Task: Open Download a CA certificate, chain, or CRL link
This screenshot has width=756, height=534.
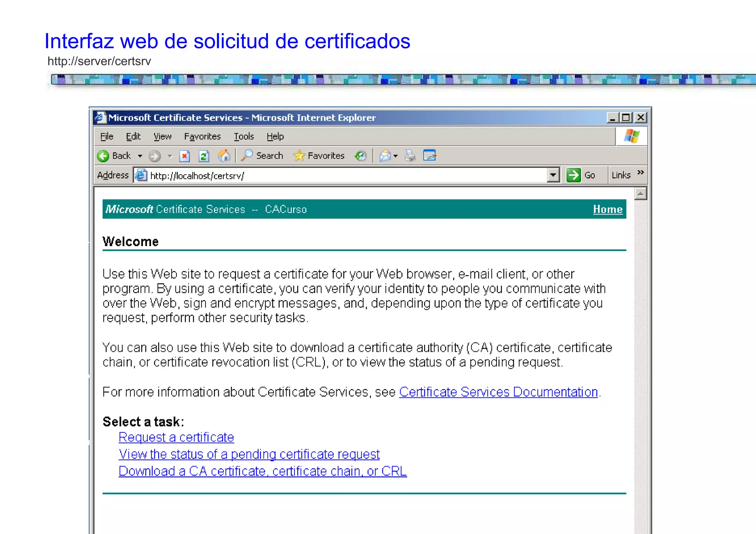Action: (x=262, y=471)
